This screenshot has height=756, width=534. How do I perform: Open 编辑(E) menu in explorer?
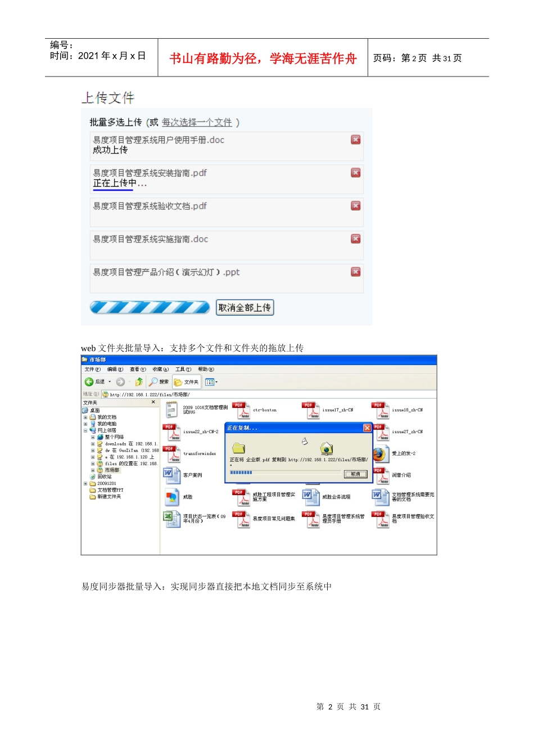click(x=115, y=370)
